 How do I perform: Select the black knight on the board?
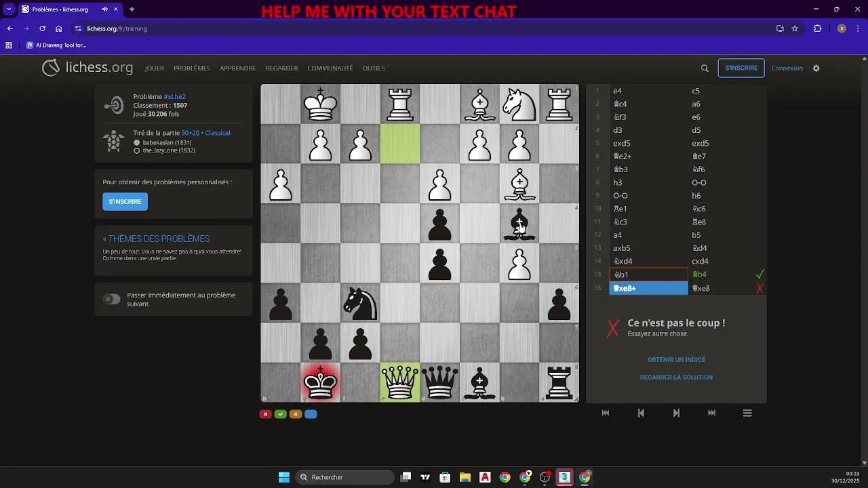tap(360, 303)
